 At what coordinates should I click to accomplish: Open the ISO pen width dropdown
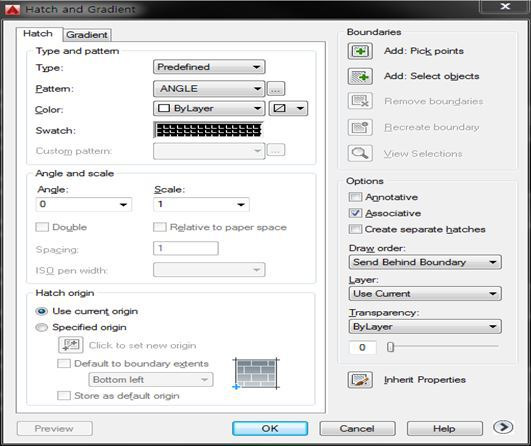click(209, 270)
